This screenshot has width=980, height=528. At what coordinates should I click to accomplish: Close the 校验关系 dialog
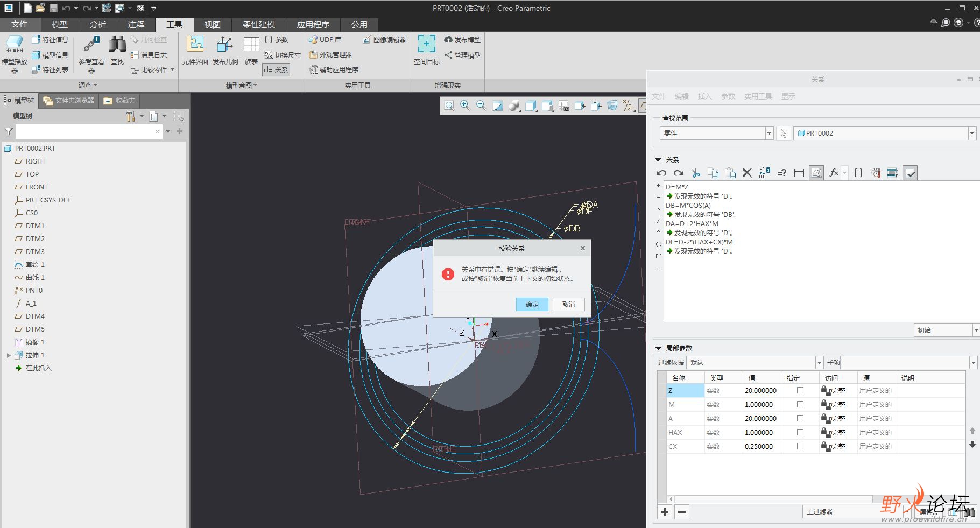click(x=582, y=248)
